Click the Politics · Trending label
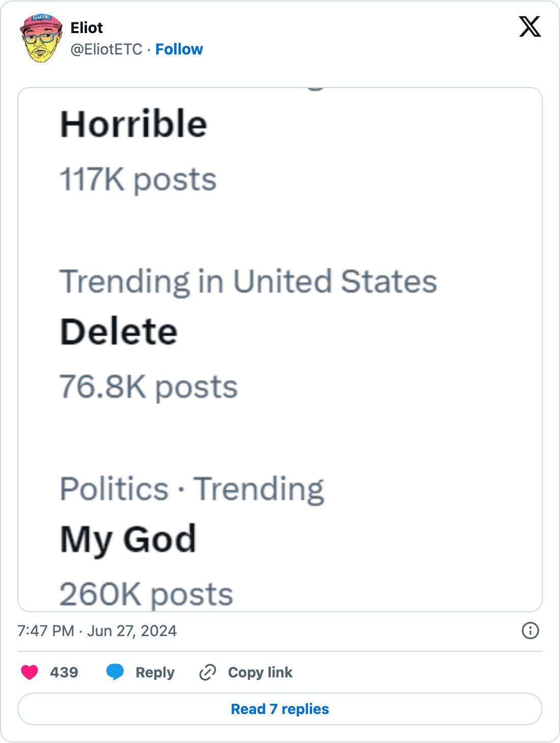This screenshot has height=743, width=560. tap(192, 489)
